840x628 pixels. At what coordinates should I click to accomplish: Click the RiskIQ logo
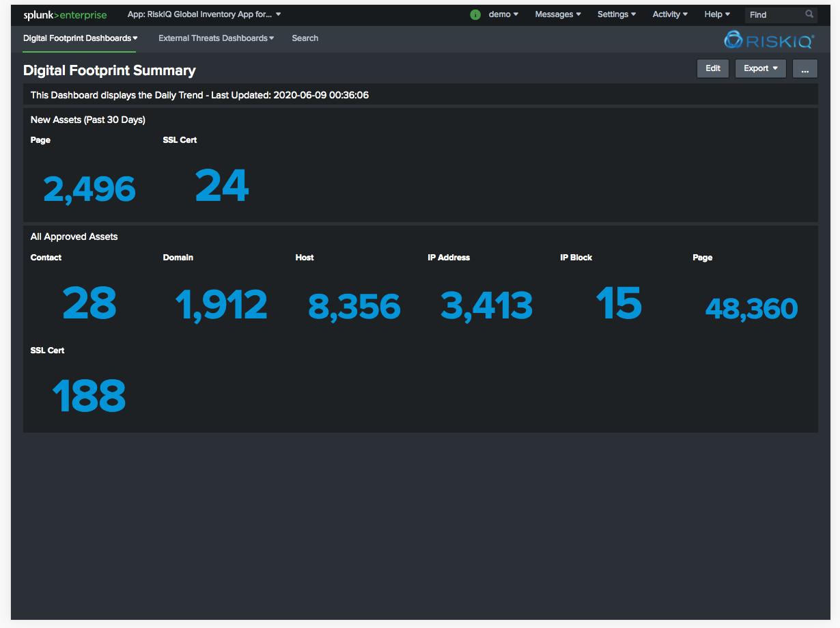[769, 40]
